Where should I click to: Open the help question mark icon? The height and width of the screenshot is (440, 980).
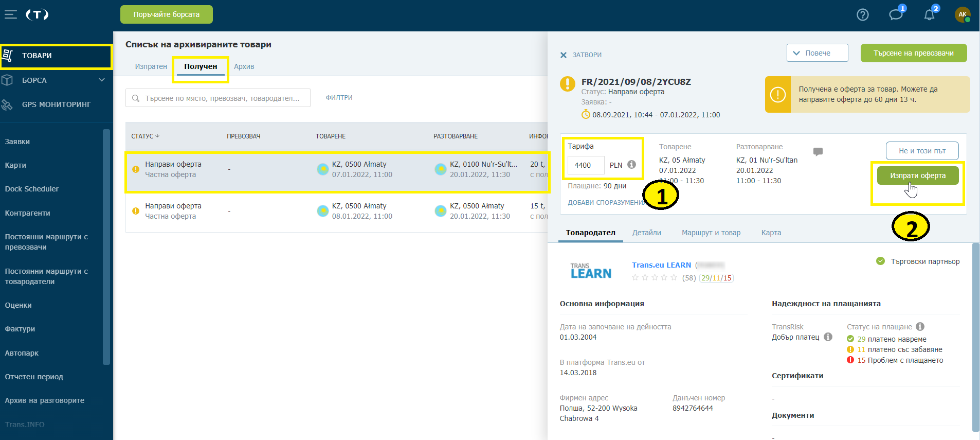[863, 15]
